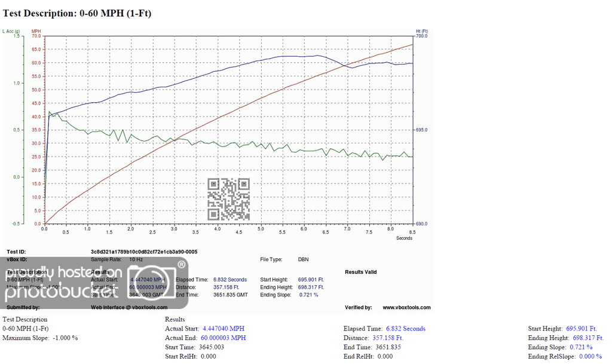Click the "Sample Rate:" label
Viewport: 612px width, 364px height.
coord(106,259)
